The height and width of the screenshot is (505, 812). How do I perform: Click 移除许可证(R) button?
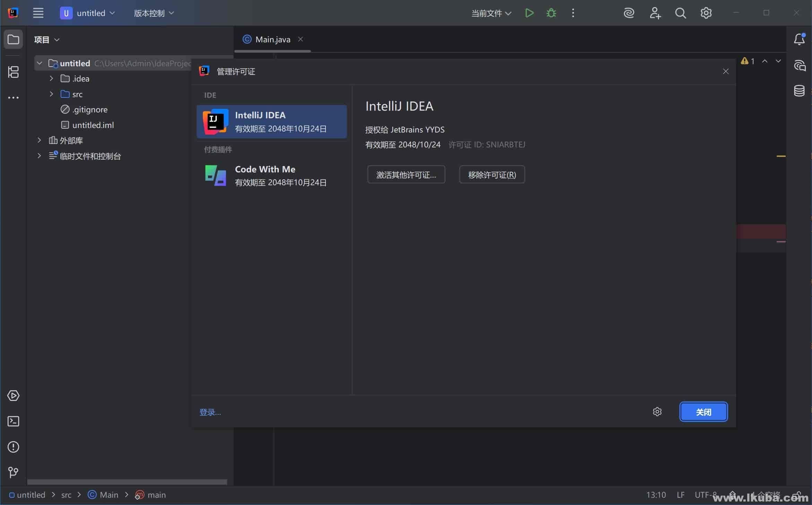coord(492,174)
